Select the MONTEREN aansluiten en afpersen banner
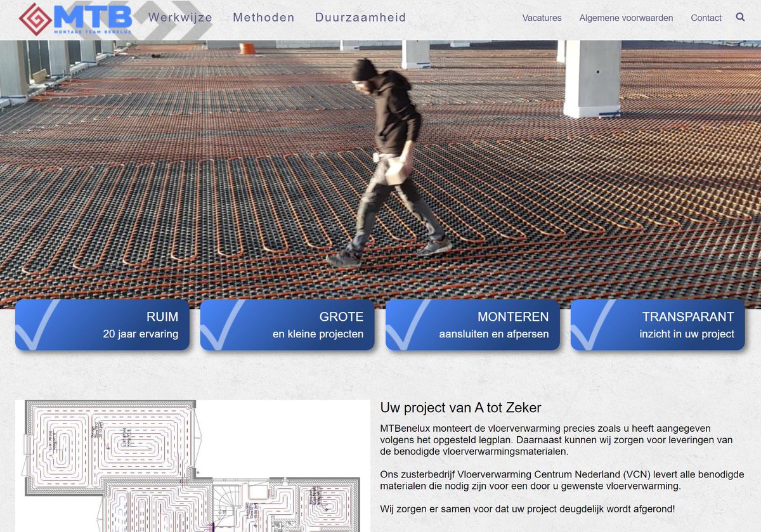The image size is (761, 532). click(472, 325)
